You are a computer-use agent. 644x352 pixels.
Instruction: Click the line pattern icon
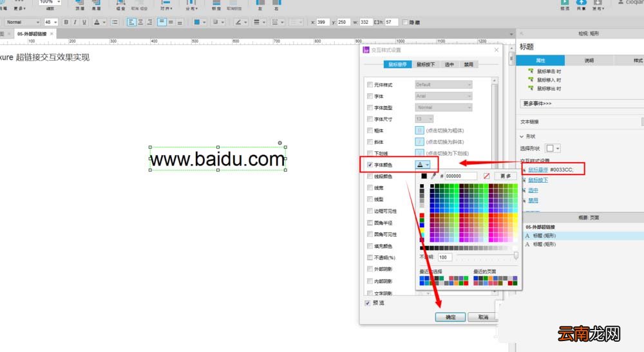[x=275, y=22]
